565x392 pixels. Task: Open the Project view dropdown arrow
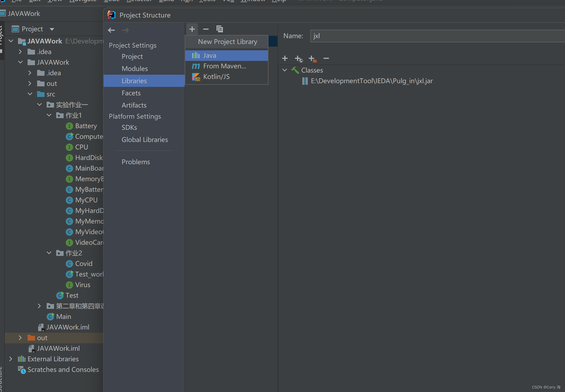pos(52,29)
